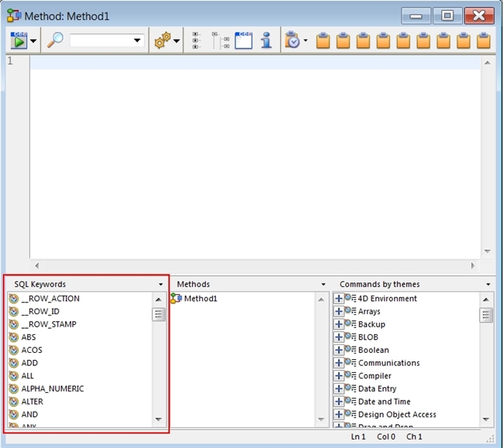This screenshot has height=448, width=503.
Task: Click the first plain clipboard icon
Action: pos(323,40)
